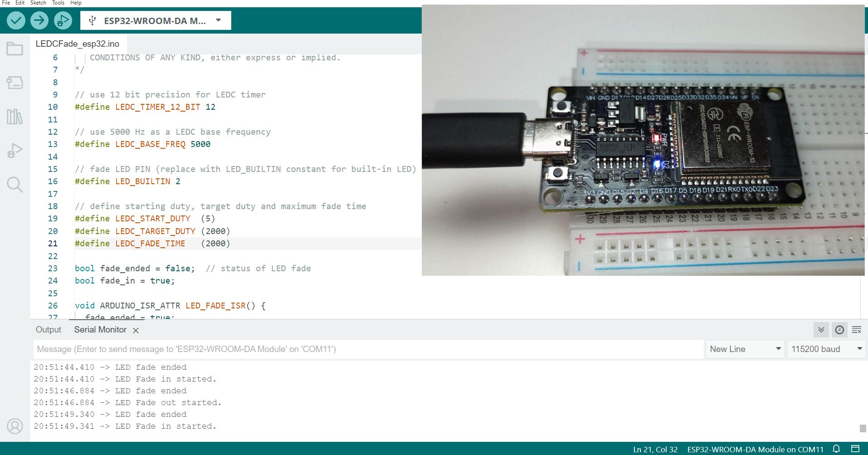Click the 'bool fade_in = true;' line
This screenshot has height=455, width=868.
point(125,281)
